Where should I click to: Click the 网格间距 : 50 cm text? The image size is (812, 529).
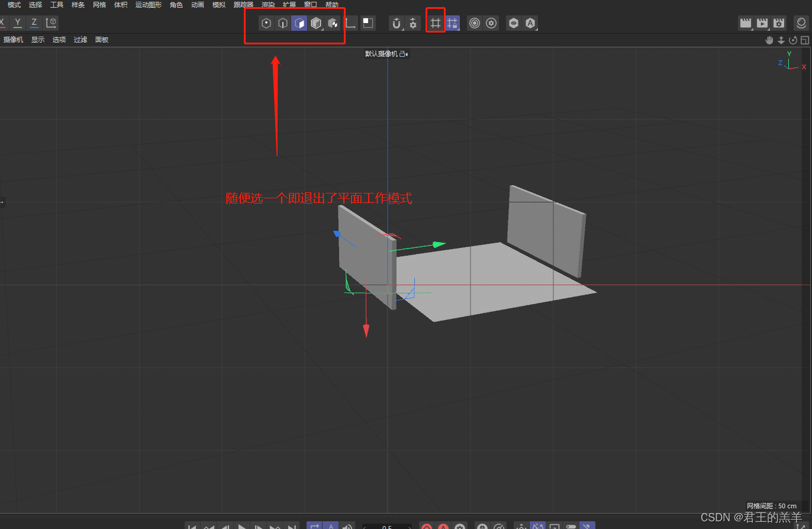[772, 506]
